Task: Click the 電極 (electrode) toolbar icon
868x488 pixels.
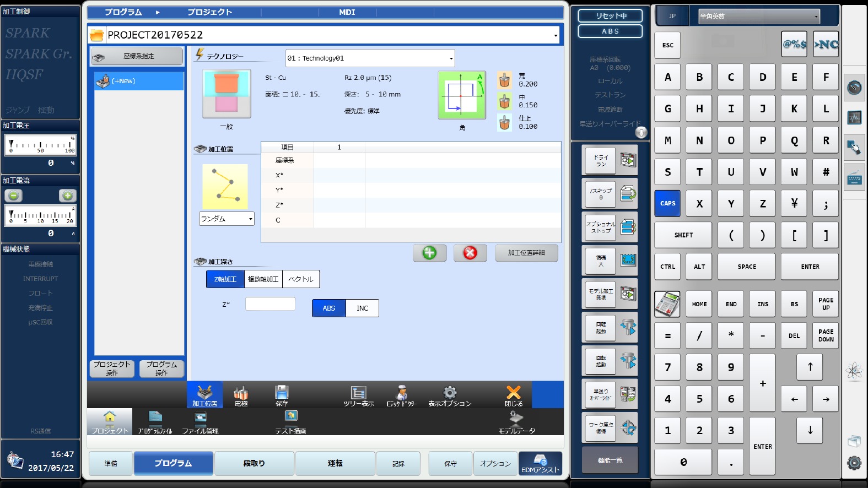Action: coord(241,395)
